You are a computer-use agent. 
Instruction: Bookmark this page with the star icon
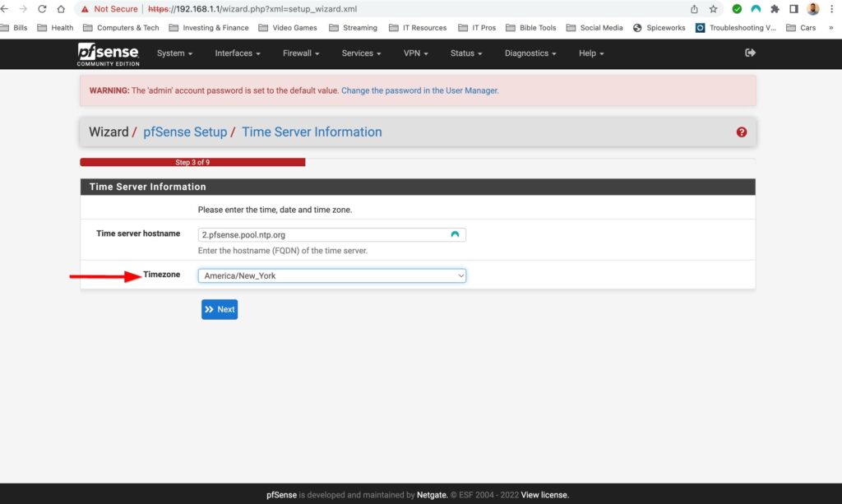click(713, 9)
